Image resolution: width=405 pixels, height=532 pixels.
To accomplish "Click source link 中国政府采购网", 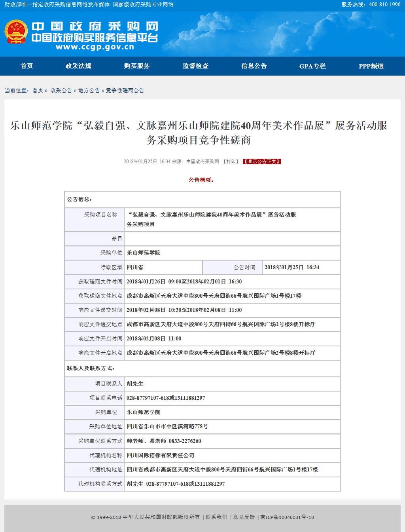I will click(x=202, y=161).
